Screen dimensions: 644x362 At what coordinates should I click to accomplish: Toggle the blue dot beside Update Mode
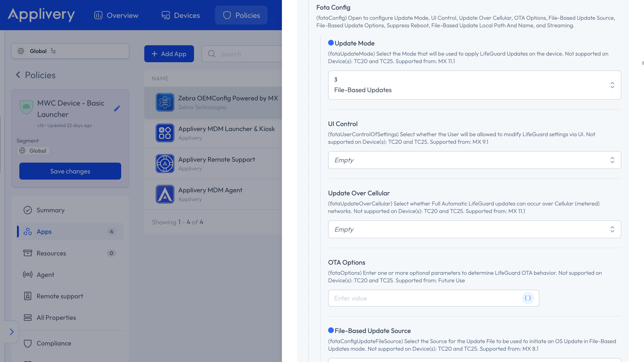pos(331,43)
